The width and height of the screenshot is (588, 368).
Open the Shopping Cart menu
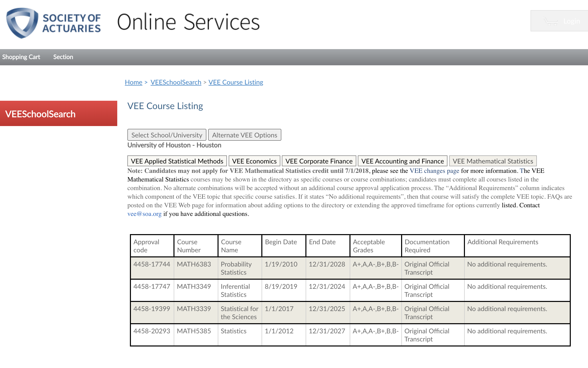pos(21,57)
